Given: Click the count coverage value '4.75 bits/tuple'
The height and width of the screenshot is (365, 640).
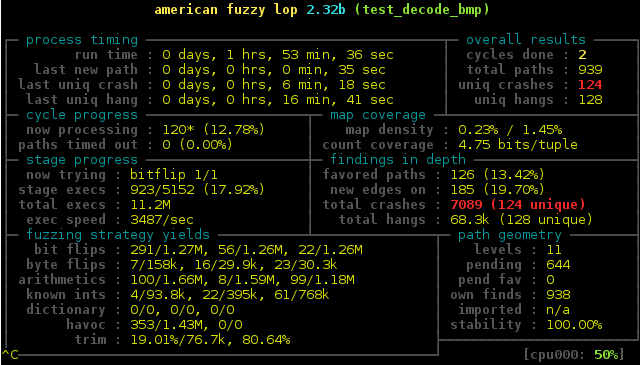Looking at the screenshot, I should click(x=518, y=145).
